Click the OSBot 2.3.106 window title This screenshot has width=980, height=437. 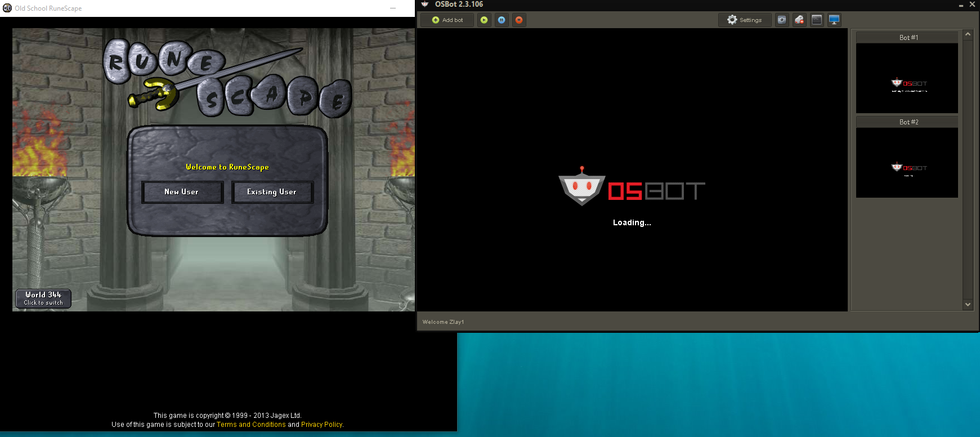click(459, 5)
